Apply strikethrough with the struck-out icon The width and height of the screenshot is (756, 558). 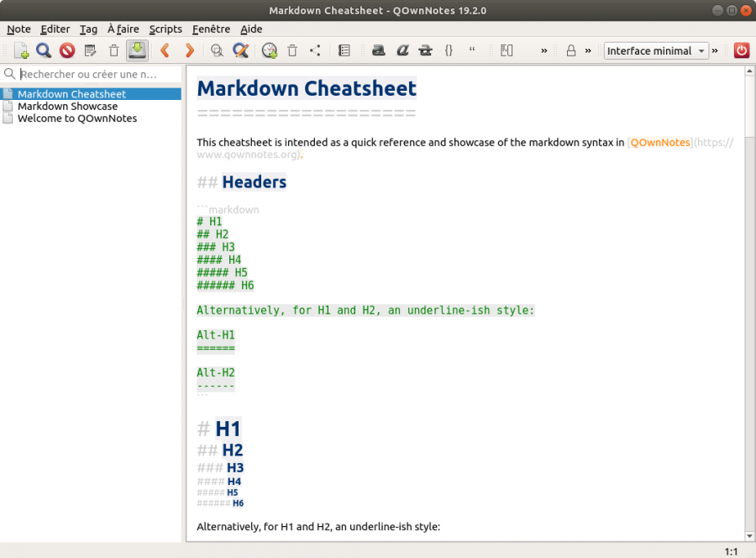coord(425,50)
